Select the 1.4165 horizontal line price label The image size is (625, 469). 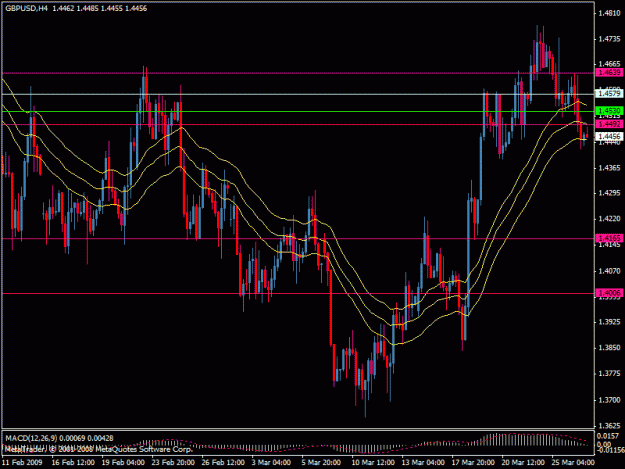tap(609, 238)
